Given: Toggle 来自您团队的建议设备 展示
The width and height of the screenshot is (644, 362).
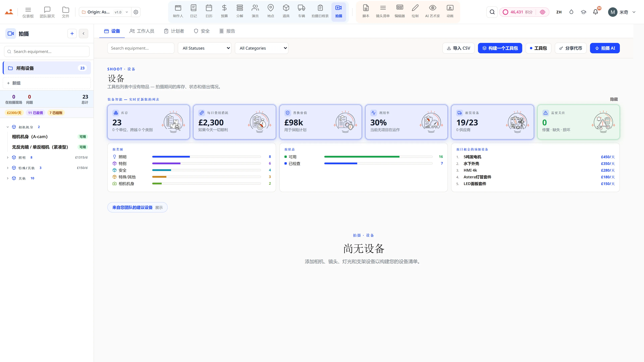Looking at the screenshot, I should click(137, 207).
